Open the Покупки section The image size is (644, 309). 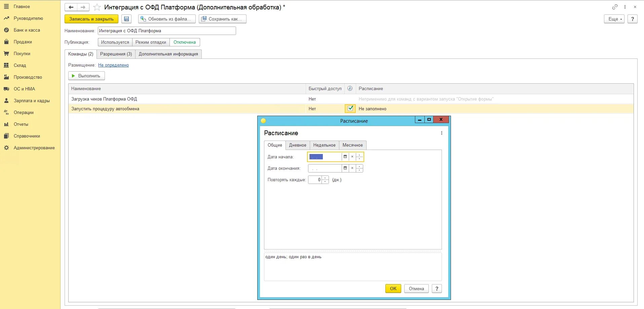(x=22, y=53)
